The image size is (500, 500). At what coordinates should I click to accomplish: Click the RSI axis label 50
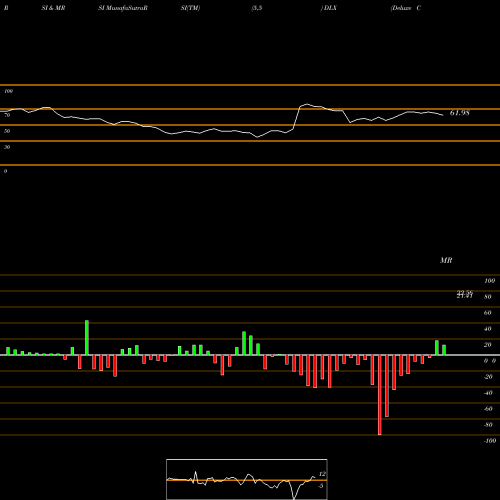(x=7, y=131)
